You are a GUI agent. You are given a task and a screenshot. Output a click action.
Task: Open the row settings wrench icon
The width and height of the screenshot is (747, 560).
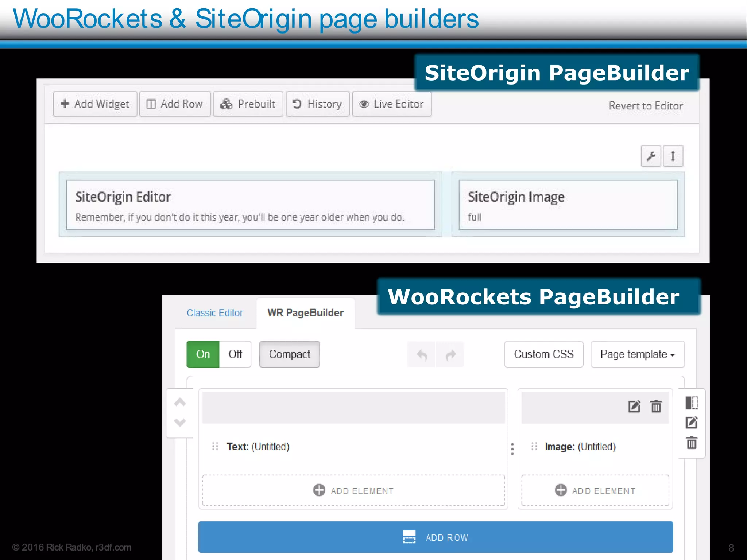tap(651, 156)
